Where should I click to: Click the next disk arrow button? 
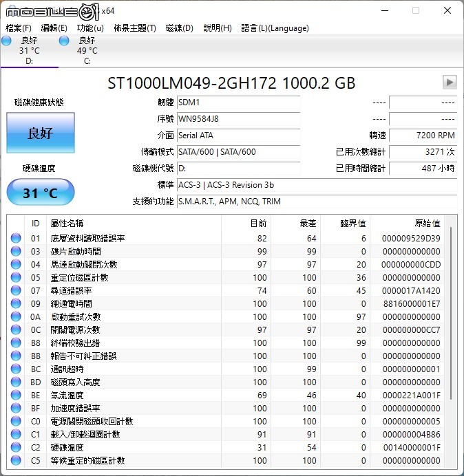pyautogui.click(x=450, y=82)
